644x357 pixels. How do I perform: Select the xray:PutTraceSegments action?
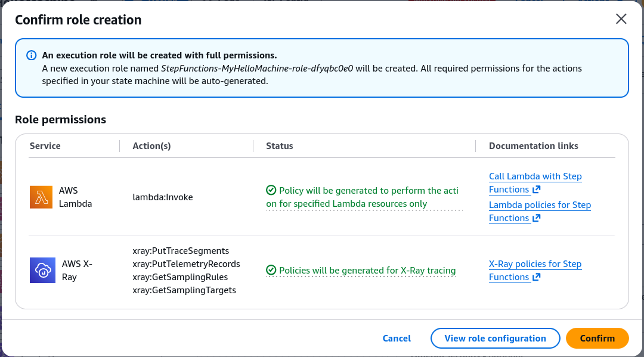click(x=181, y=251)
